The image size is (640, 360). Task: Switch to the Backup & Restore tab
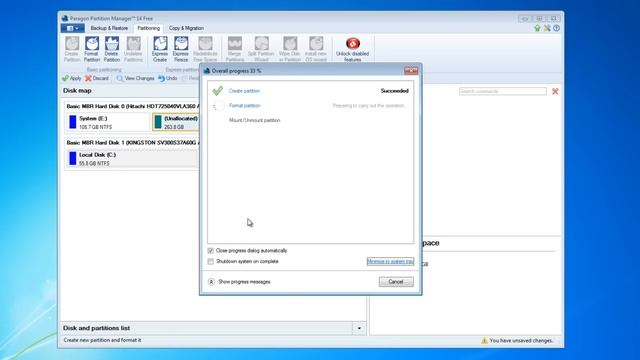109,28
